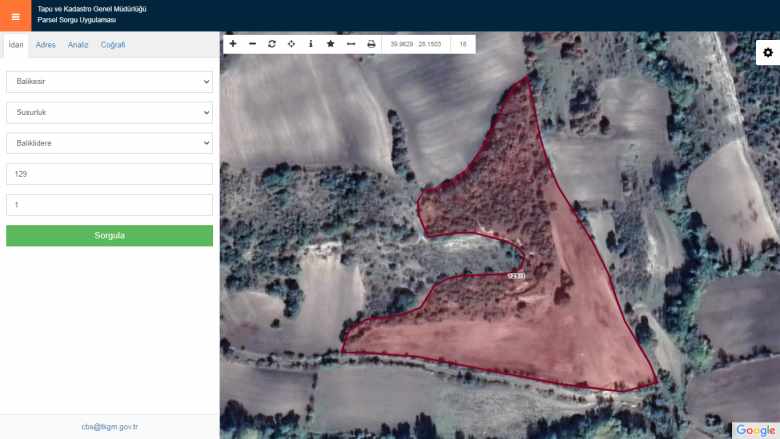This screenshot has width=780, height=439.
Task: Click the field containing 129
Action: click(x=109, y=174)
